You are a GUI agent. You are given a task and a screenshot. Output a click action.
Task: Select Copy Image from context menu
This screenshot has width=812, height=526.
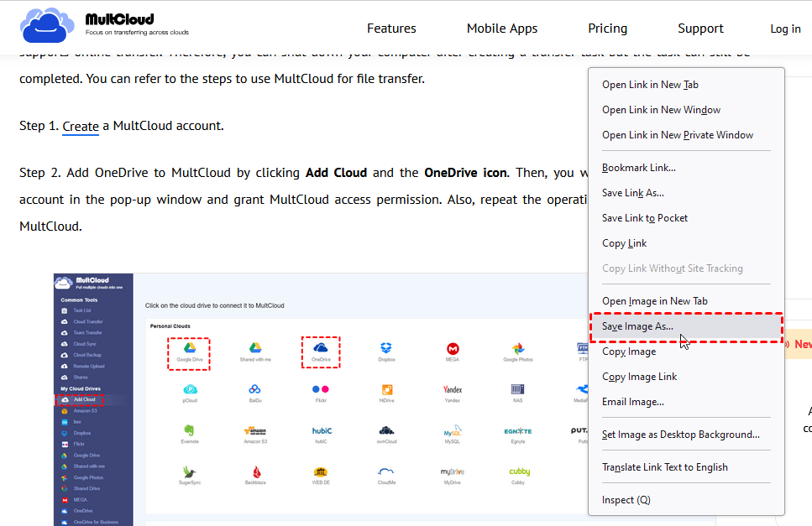tap(686, 352)
